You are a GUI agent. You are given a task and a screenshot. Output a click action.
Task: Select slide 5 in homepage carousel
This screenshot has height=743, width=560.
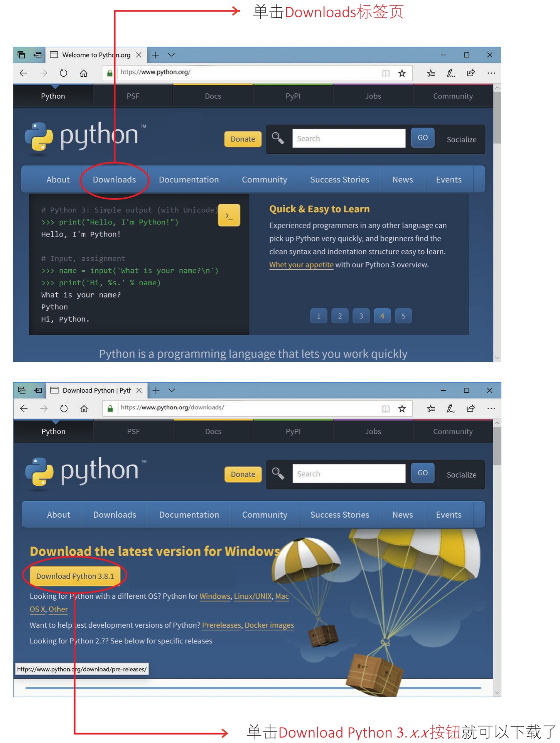pyautogui.click(x=403, y=316)
